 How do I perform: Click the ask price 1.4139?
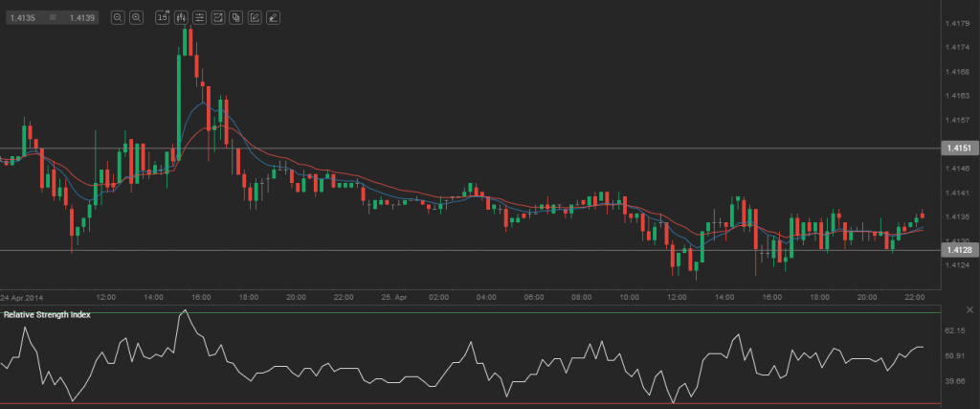coord(81,17)
